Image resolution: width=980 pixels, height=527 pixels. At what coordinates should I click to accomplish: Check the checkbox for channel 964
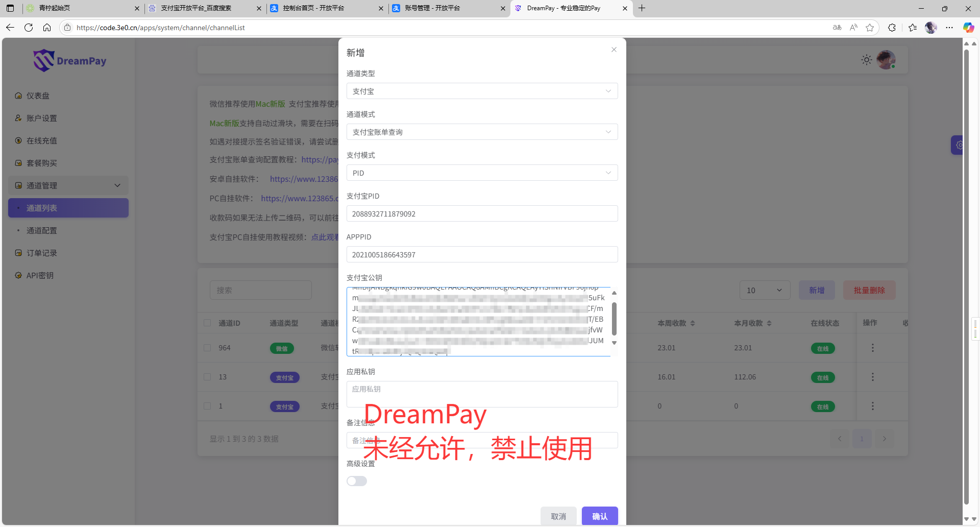tap(207, 348)
